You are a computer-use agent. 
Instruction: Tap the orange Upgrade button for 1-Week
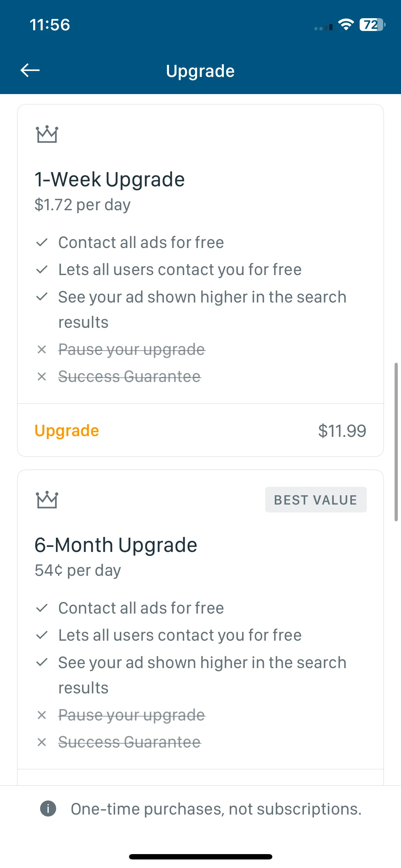coord(67,431)
